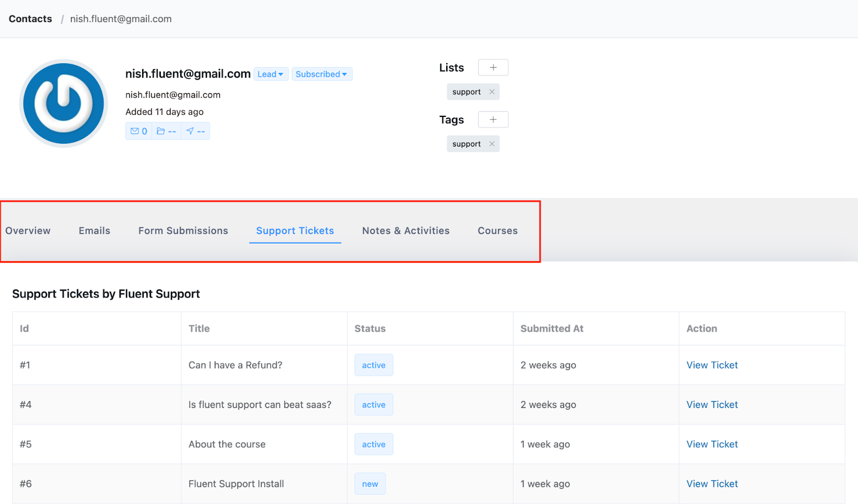Click ticket id #5 cell
This screenshot has width=858, height=504.
click(x=97, y=444)
